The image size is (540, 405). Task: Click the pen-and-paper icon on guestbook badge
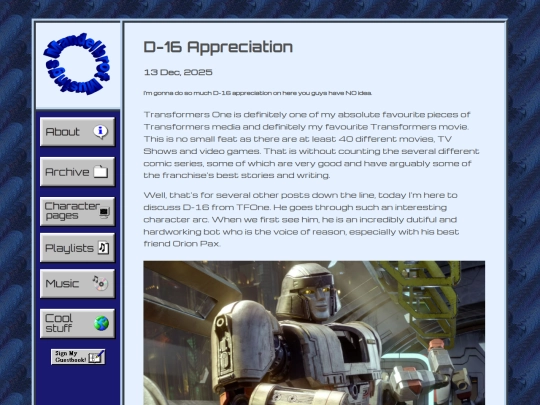96,357
